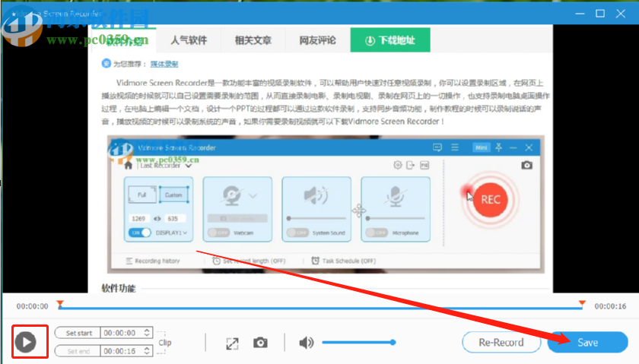Image resolution: width=639 pixels, height=364 pixels.
Task: Click the end time stepper arrows
Action: pyautogui.click(x=147, y=350)
